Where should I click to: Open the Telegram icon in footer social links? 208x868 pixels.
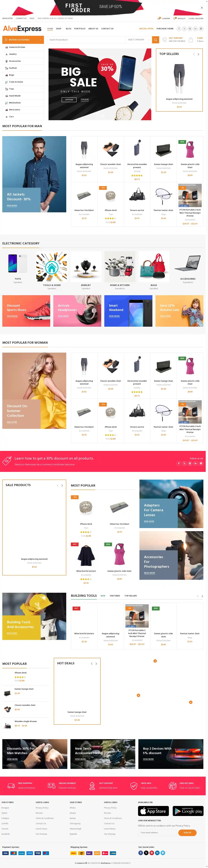(163, 853)
